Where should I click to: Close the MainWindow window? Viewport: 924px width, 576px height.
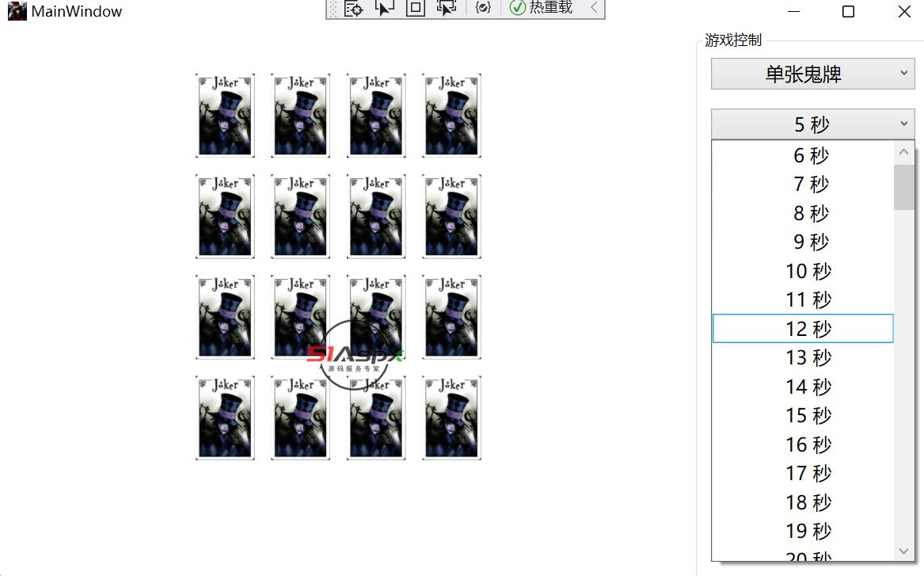(x=904, y=11)
